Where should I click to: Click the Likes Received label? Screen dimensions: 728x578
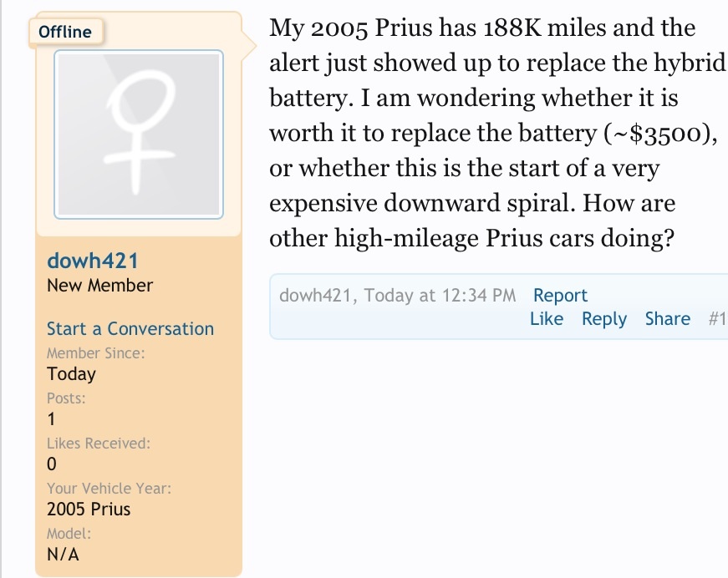click(x=99, y=443)
